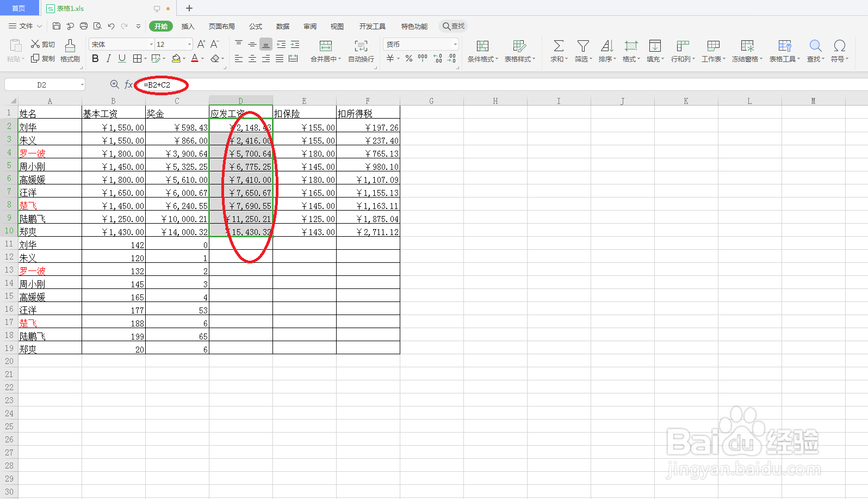Click the Cut (剪切) button

click(43, 44)
